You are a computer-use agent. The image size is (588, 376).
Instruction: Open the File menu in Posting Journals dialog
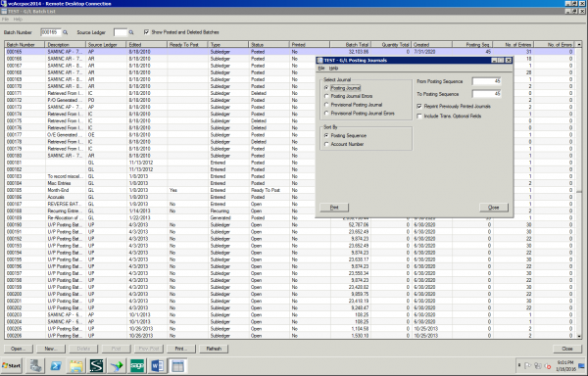321,69
